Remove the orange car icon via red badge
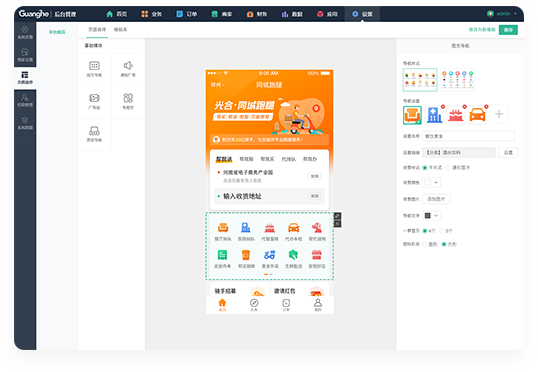The height and width of the screenshot is (372, 538). click(x=486, y=107)
